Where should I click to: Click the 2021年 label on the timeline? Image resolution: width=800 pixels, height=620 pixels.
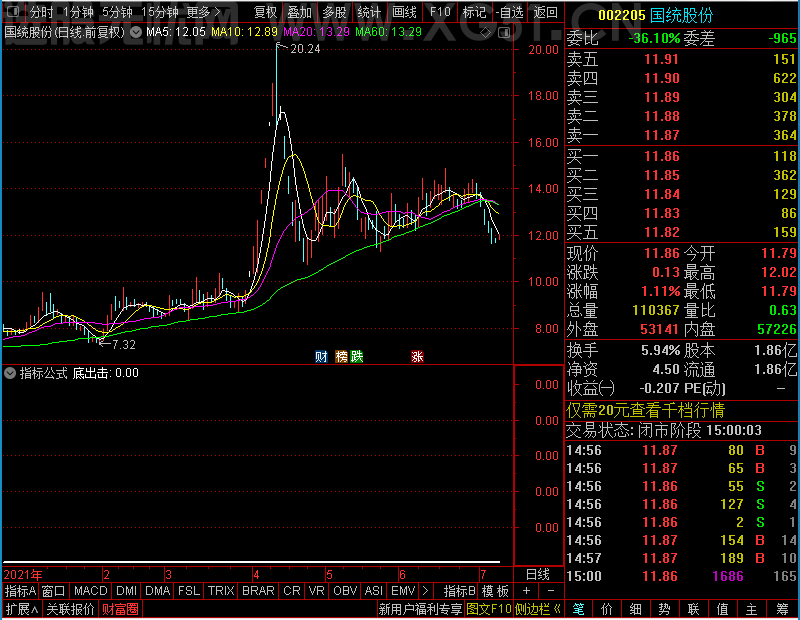point(23,575)
